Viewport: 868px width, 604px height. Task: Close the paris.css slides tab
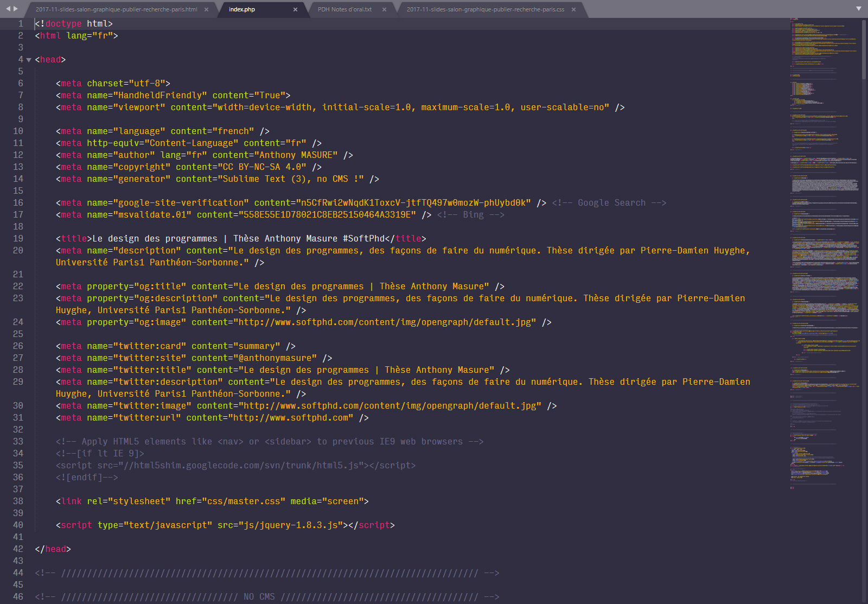pyautogui.click(x=573, y=10)
